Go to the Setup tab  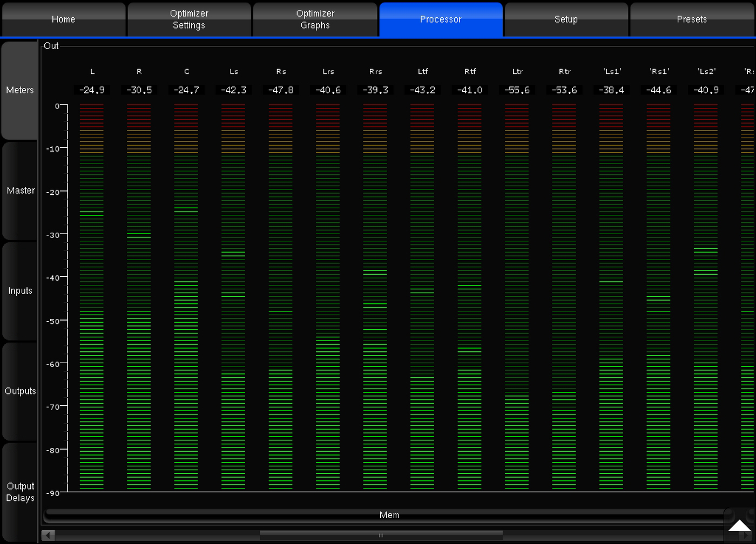coord(566,19)
